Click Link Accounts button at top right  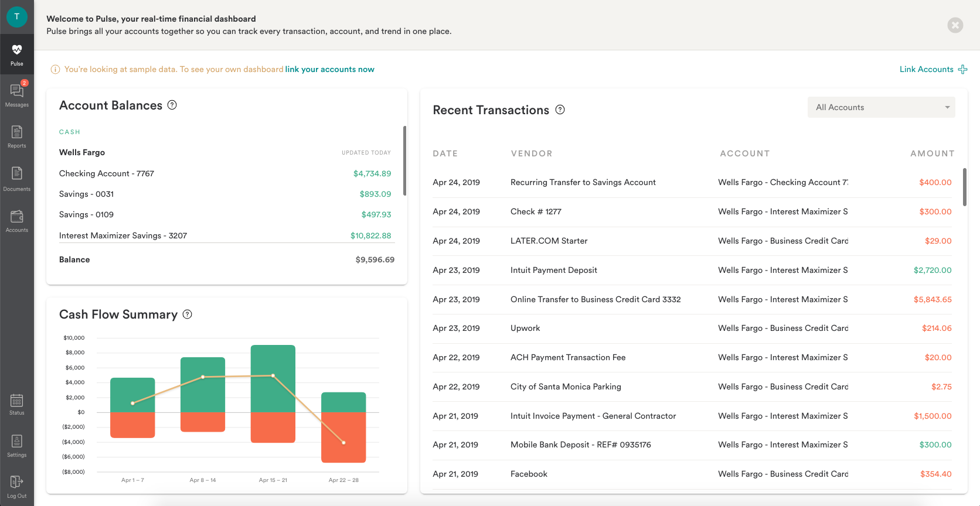933,69
